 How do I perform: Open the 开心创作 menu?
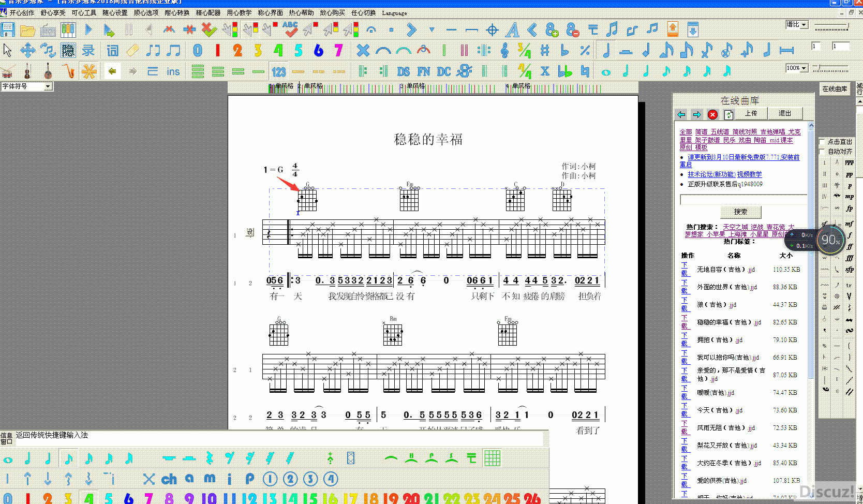(22, 13)
